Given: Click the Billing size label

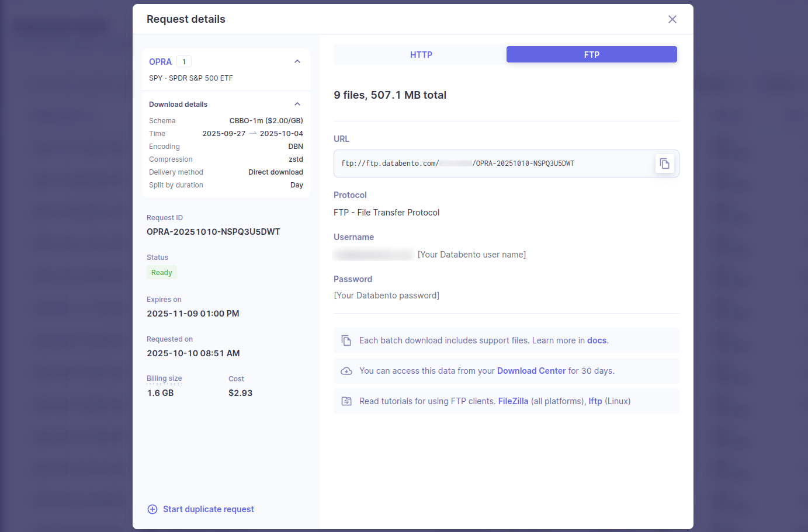Looking at the screenshot, I should [164, 378].
